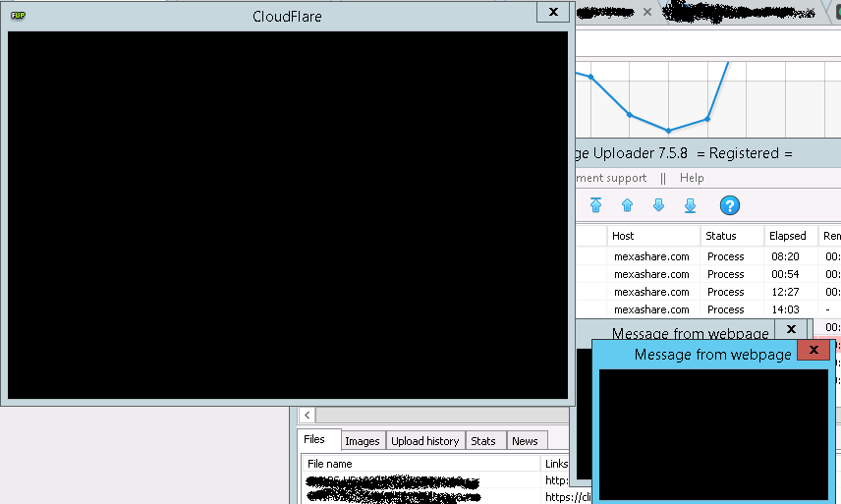Click the move down arrow icon
Image resolution: width=841 pixels, height=504 pixels.
point(658,204)
